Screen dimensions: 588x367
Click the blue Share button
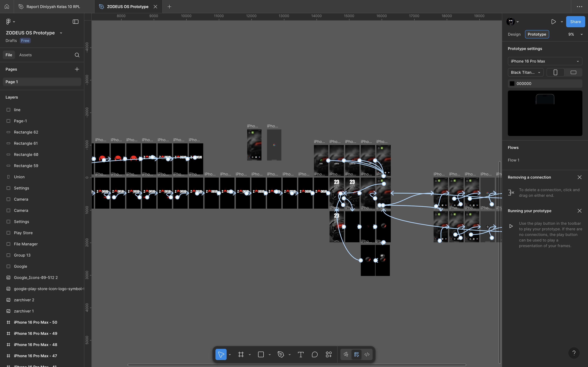[x=575, y=22]
